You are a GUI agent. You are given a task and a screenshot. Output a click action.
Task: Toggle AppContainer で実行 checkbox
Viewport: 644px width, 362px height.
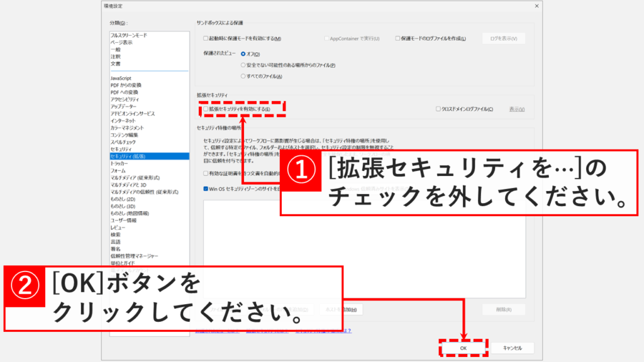click(326, 38)
